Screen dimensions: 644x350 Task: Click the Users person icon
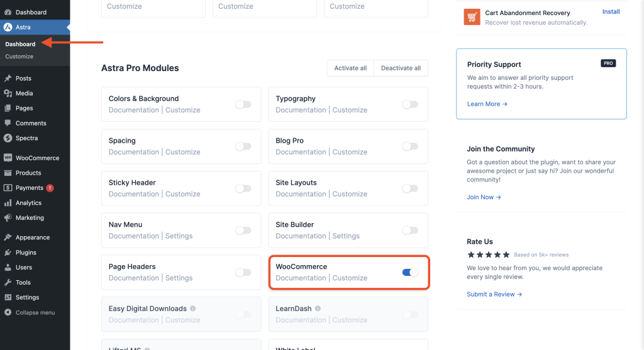[8, 268]
